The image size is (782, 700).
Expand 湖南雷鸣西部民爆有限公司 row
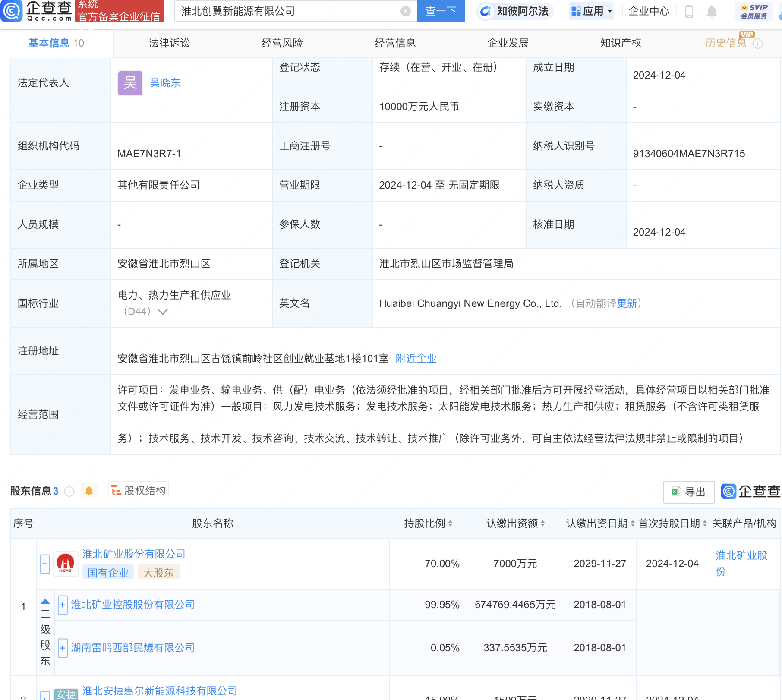point(63,648)
